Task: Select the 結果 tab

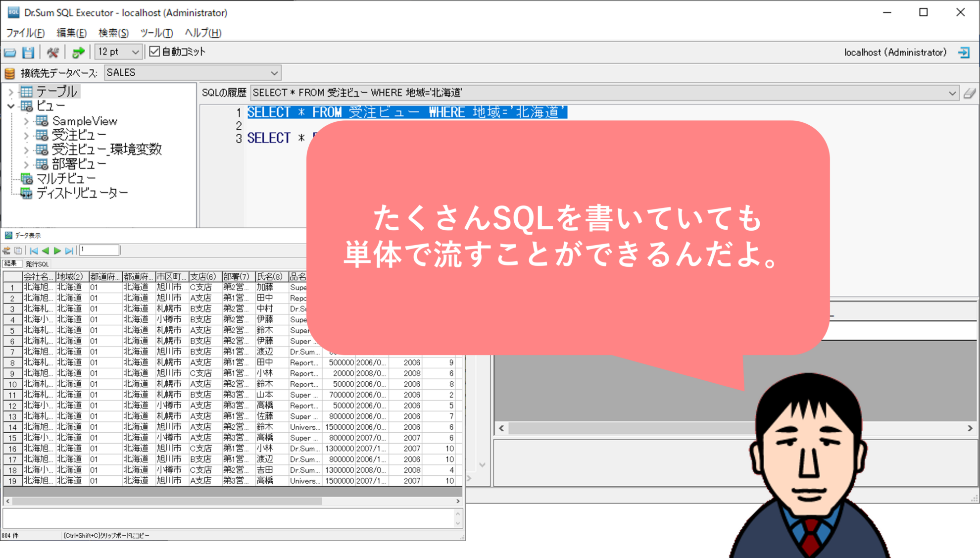Action: [x=12, y=264]
